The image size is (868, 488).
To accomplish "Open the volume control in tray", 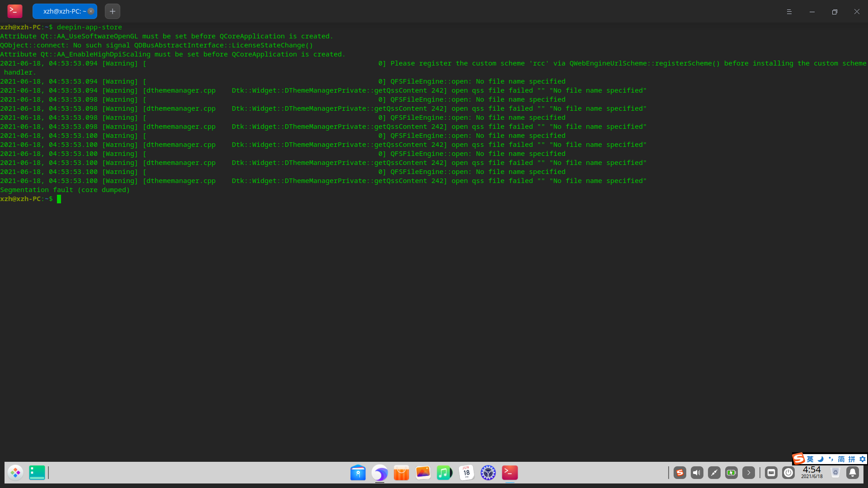I will tap(697, 473).
